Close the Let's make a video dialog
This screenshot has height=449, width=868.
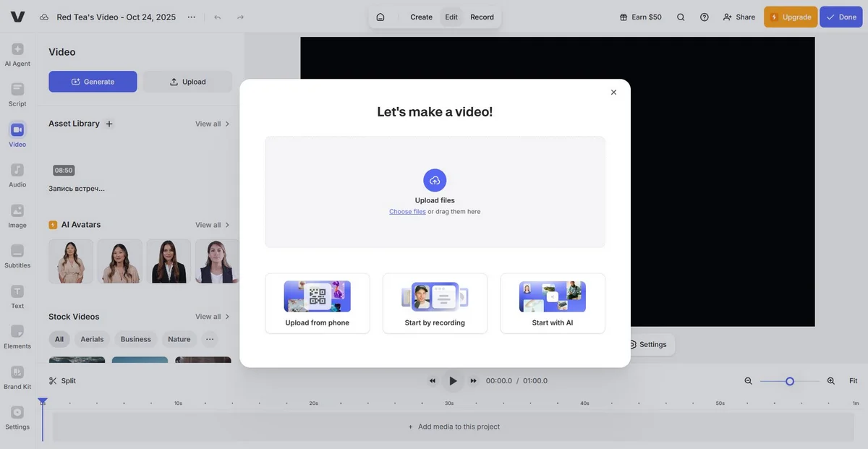click(613, 92)
